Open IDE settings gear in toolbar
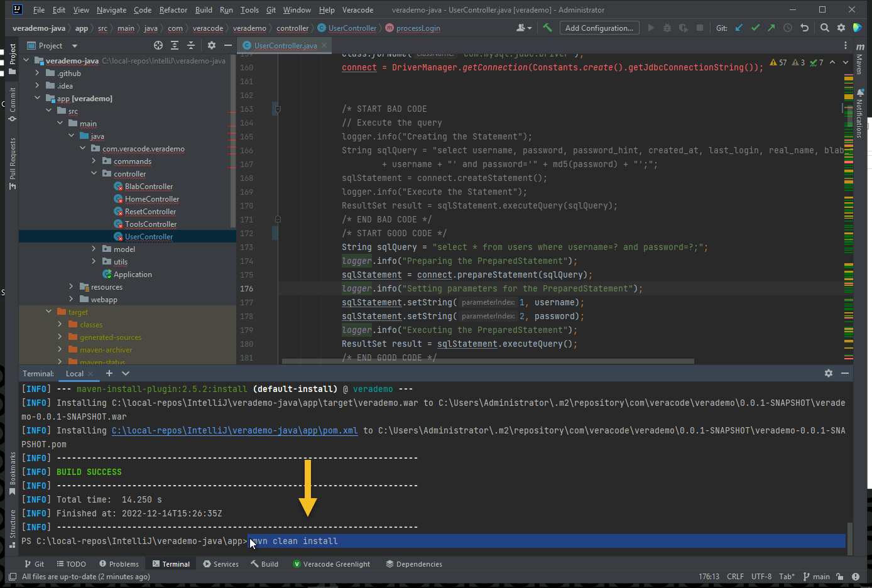Viewport: 872px width, 588px height. 841,28
